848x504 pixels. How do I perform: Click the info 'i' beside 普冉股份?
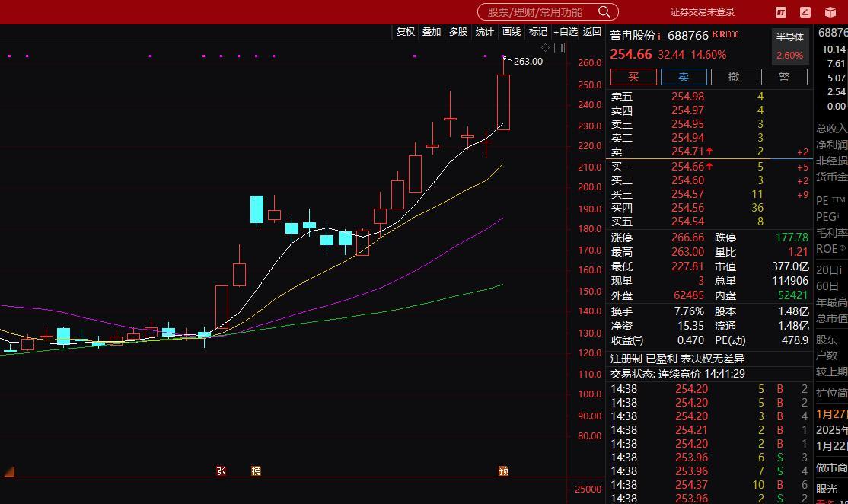pos(659,36)
